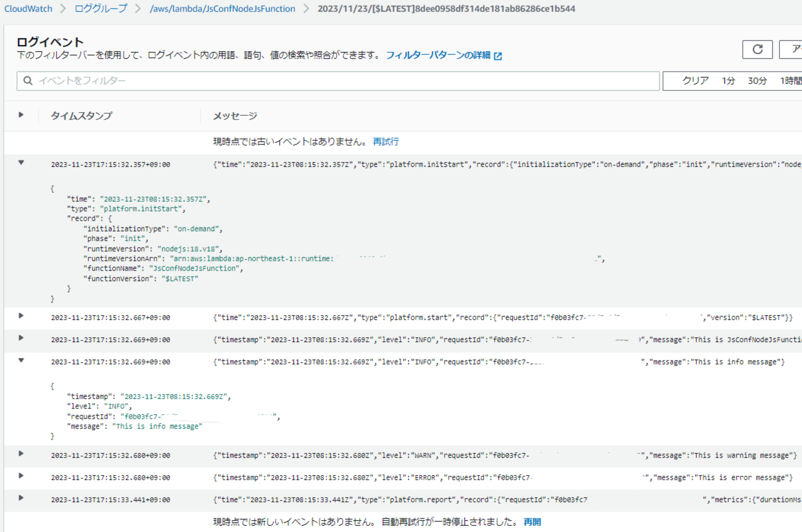The height and width of the screenshot is (532, 802).
Task: Click the search magnifier icon in filter bar
Action: pyautogui.click(x=28, y=81)
